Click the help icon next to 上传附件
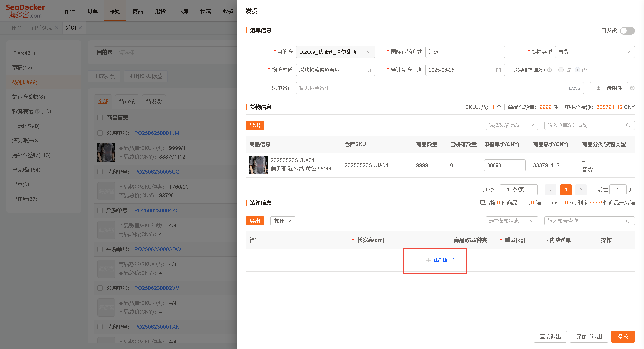Screen dimensions: 644x349 [632, 88]
